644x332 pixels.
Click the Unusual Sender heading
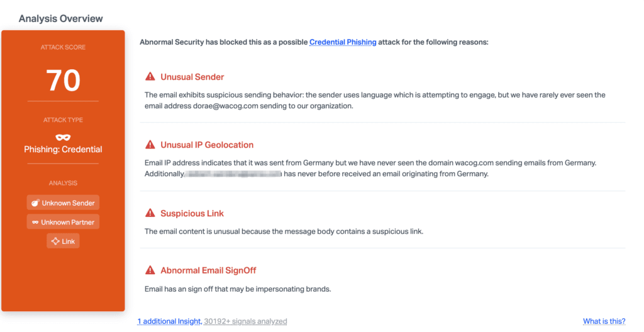coord(192,77)
